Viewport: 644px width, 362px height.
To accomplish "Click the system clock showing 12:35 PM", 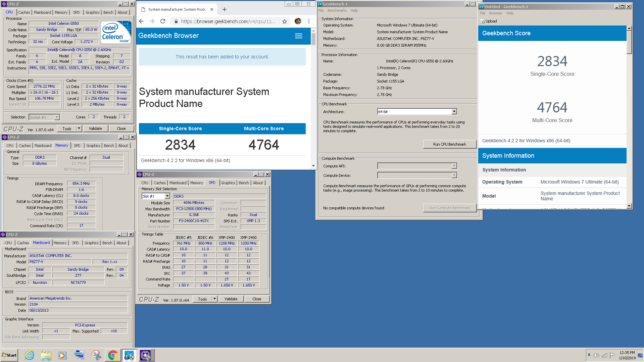I will click(x=627, y=353).
